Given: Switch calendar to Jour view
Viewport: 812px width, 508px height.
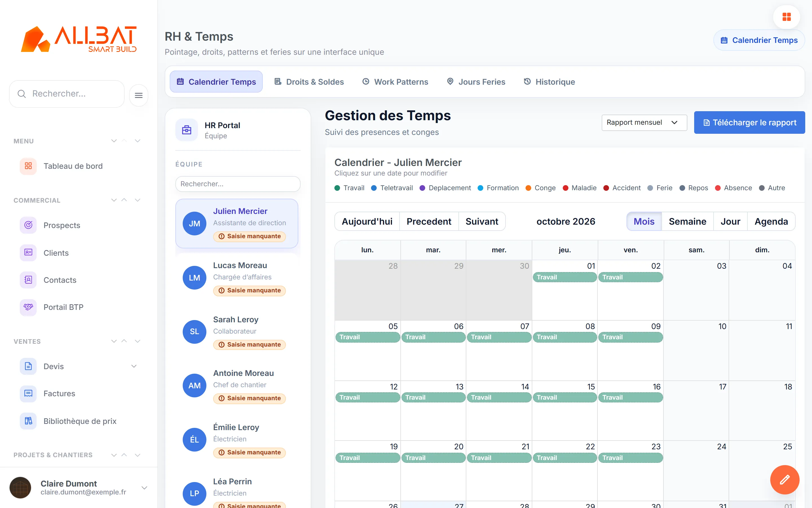Looking at the screenshot, I should [x=730, y=222].
